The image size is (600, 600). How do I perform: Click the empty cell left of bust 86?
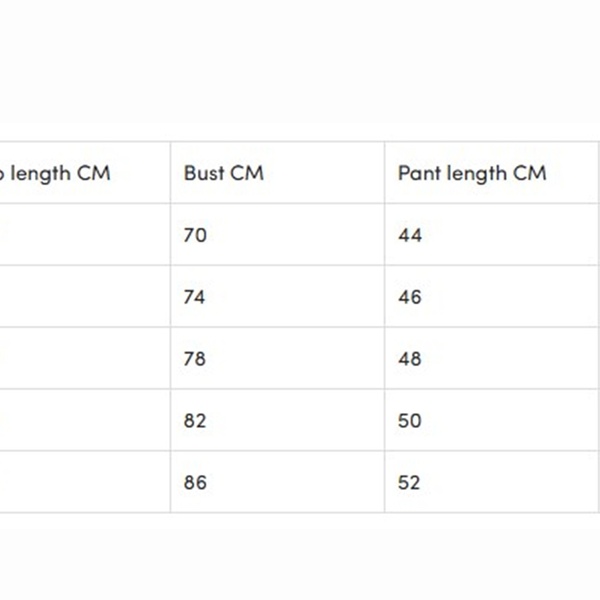point(85,483)
